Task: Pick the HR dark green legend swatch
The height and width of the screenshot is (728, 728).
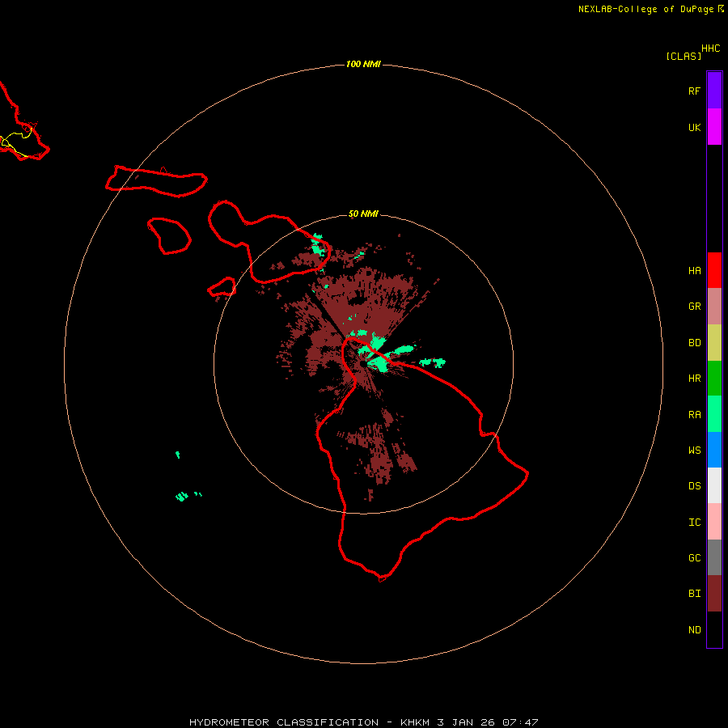Action: pos(714,378)
